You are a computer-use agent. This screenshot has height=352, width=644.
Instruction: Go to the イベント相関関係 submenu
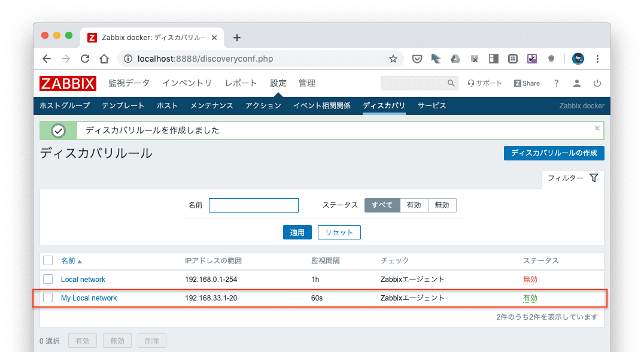322,105
